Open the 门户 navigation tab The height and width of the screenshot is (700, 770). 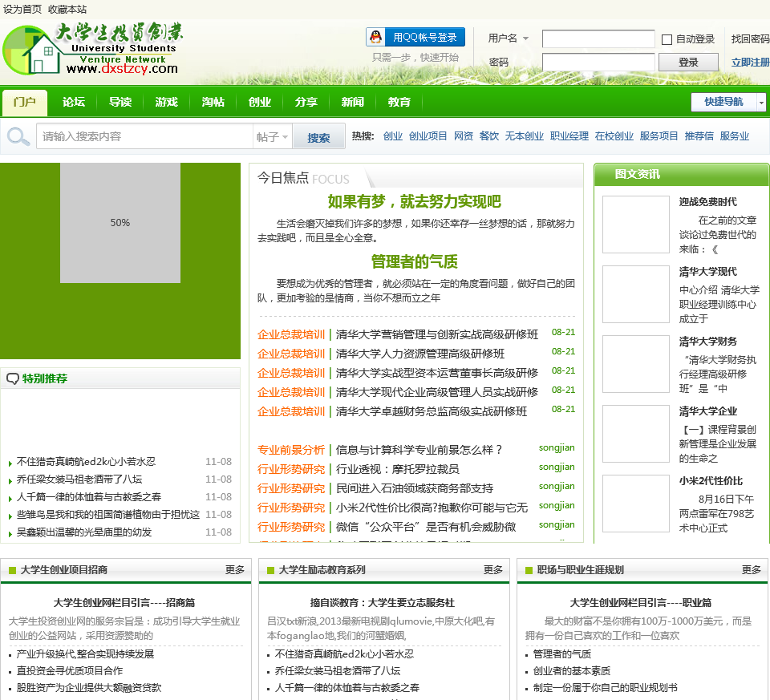tap(25, 102)
